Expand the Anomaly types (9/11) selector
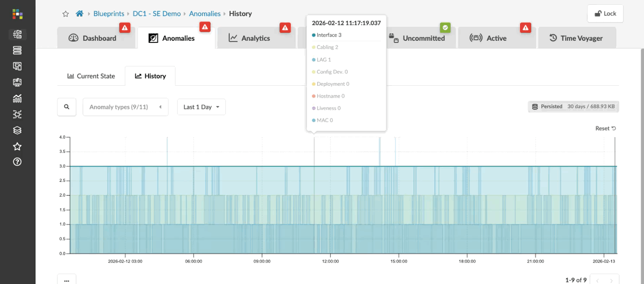 coord(125,107)
